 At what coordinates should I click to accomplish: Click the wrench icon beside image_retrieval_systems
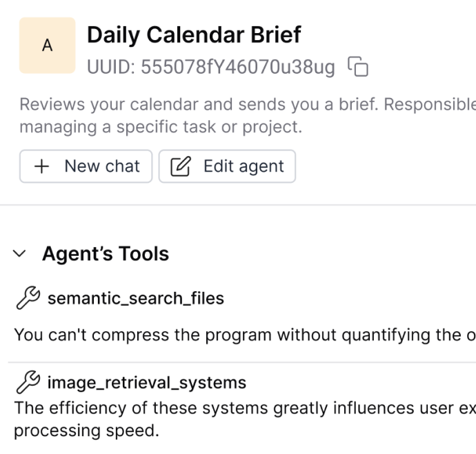click(28, 382)
